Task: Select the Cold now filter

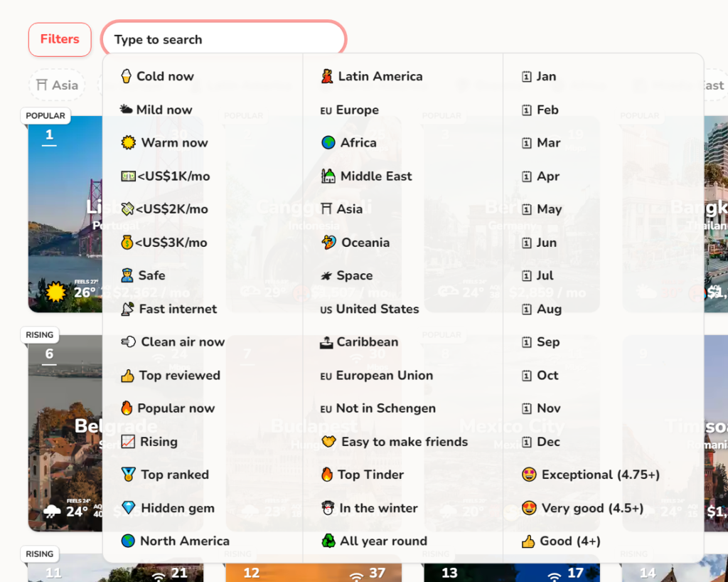Action: click(164, 76)
